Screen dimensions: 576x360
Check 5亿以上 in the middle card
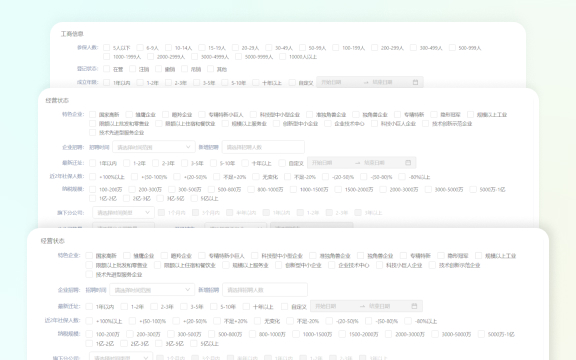tap(194, 199)
